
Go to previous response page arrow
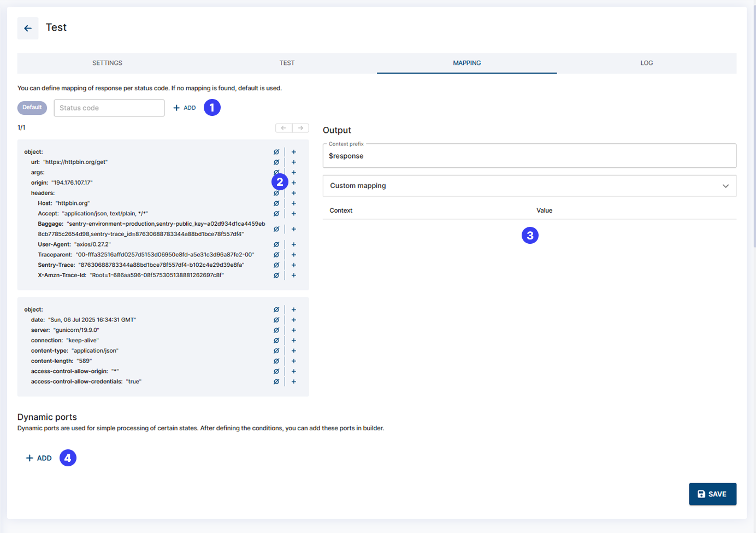(x=283, y=127)
